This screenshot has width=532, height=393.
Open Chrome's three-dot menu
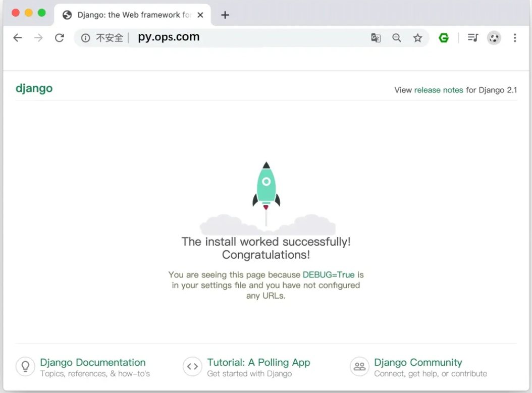(x=515, y=38)
